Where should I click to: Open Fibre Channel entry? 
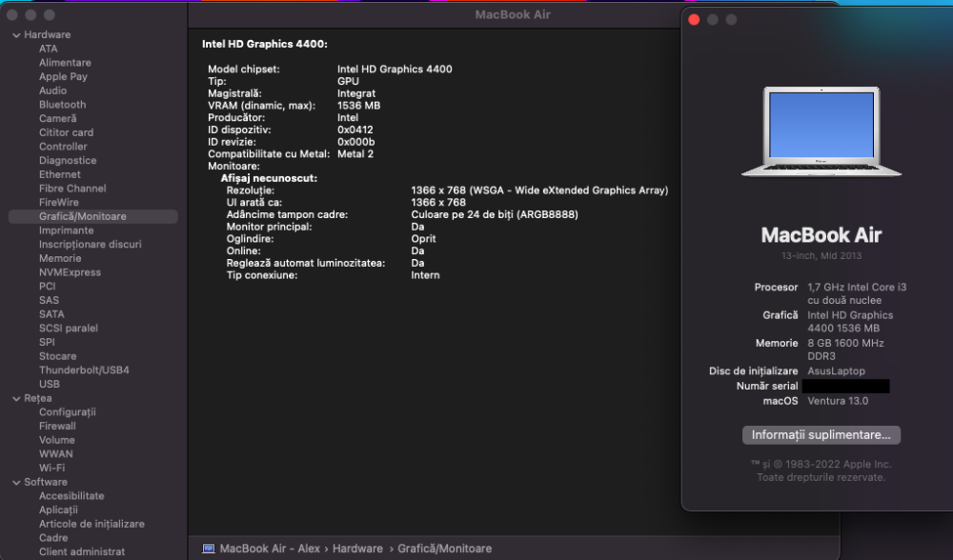click(72, 189)
